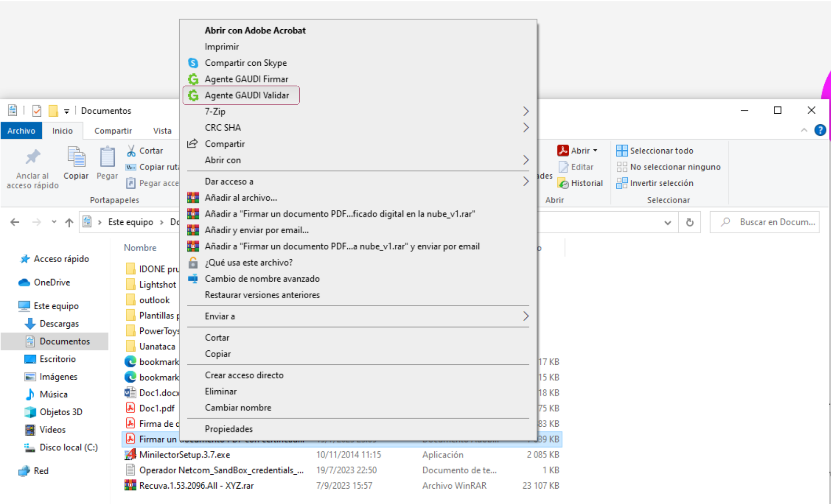Select Descargas in the navigation pane
The width and height of the screenshot is (831, 504).
(59, 324)
